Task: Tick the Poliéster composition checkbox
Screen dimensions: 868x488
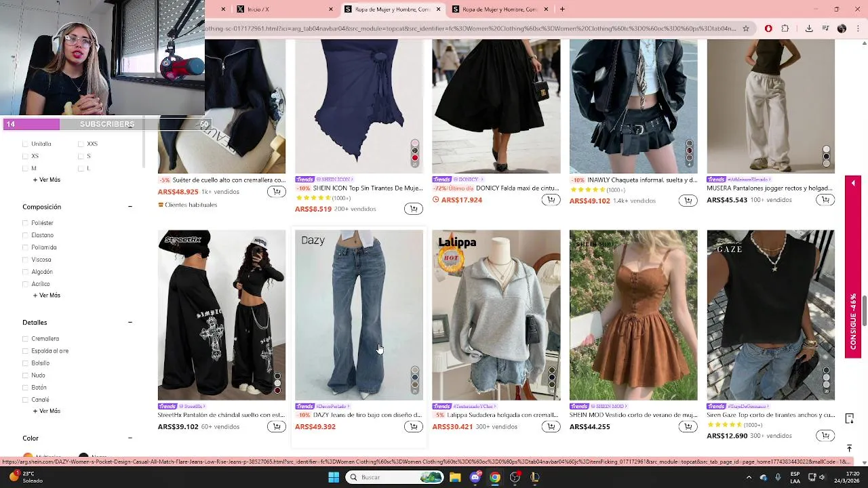Action: (26, 223)
